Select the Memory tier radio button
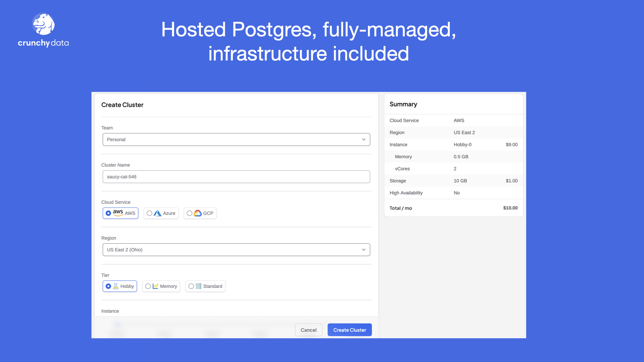The height and width of the screenshot is (362, 644). (148, 286)
